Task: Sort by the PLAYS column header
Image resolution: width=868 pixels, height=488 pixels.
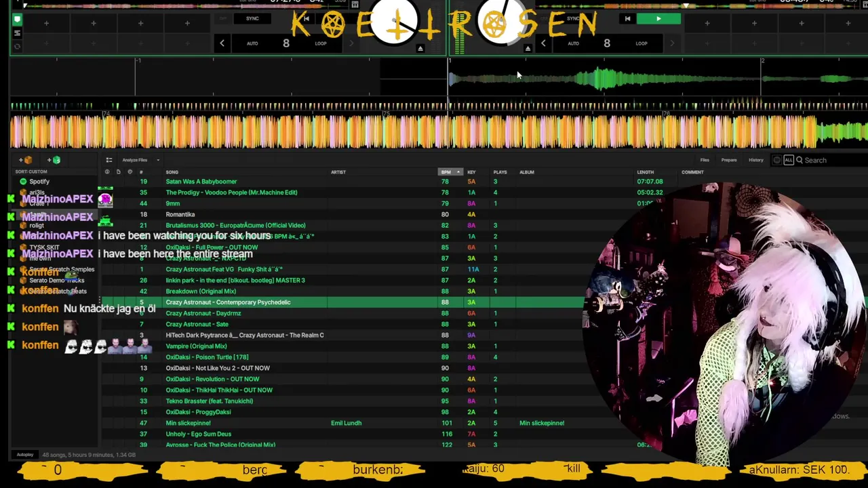Action: click(x=500, y=172)
